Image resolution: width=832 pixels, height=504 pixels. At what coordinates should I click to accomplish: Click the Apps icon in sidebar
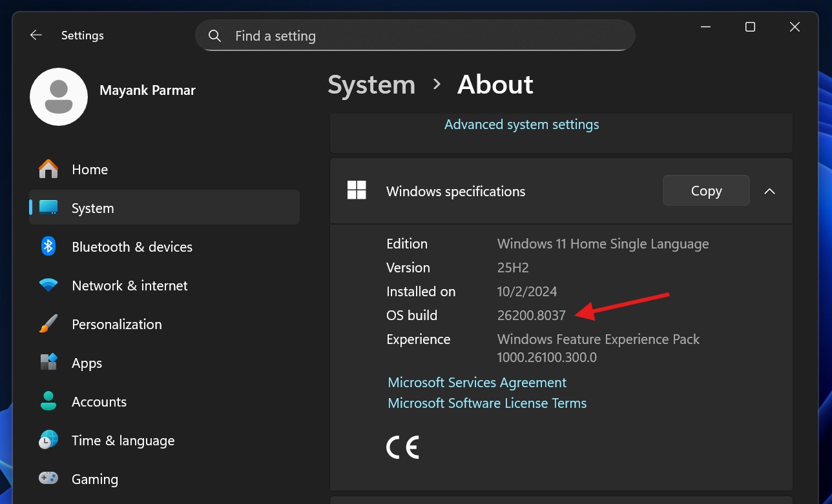click(48, 363)
